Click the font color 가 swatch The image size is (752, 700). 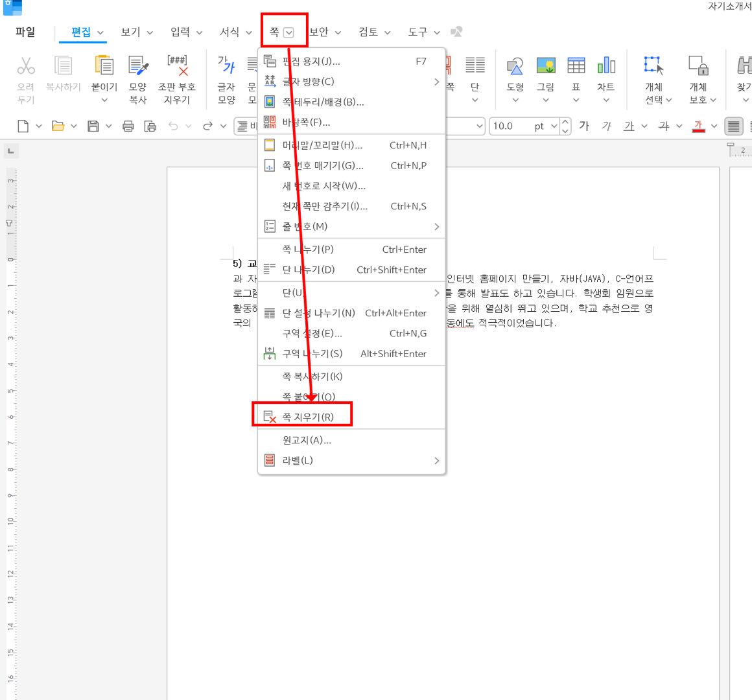[699, 126]
